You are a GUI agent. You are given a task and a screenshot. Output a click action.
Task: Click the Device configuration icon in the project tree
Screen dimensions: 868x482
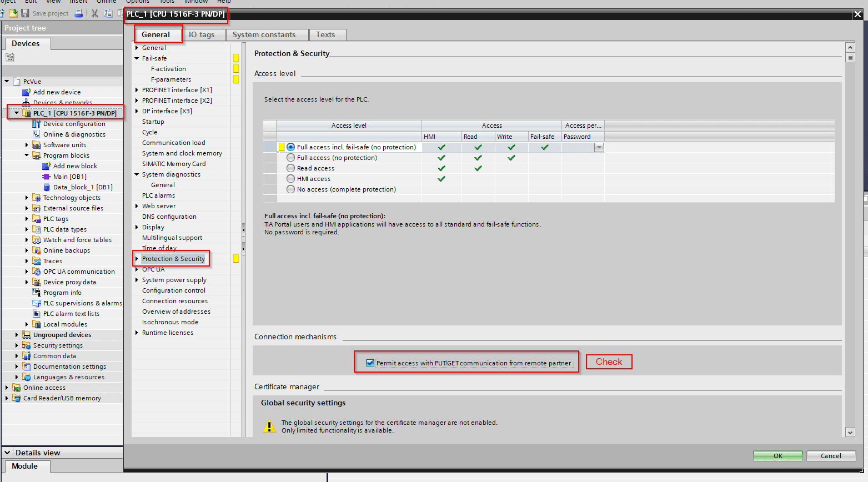tap(37, 124)
